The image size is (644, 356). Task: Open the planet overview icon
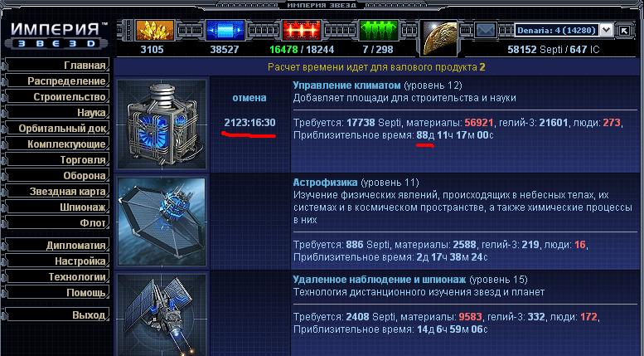pos(440,38)
